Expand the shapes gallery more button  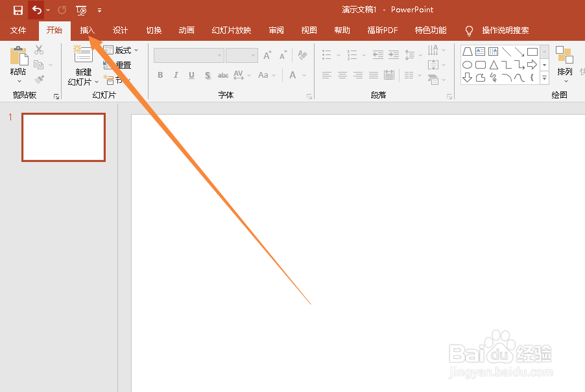544,78
